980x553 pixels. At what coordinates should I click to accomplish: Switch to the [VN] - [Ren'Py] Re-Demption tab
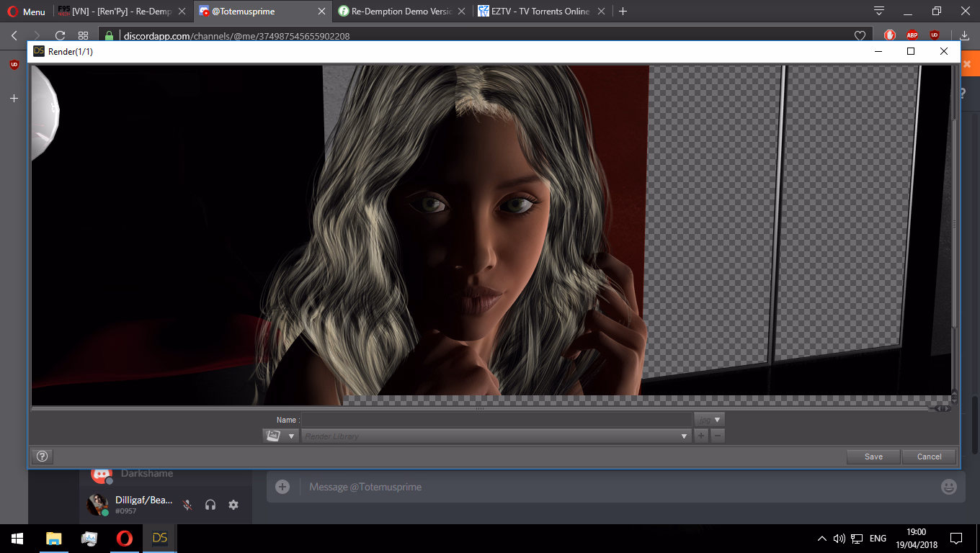click(x=122, y=12)
